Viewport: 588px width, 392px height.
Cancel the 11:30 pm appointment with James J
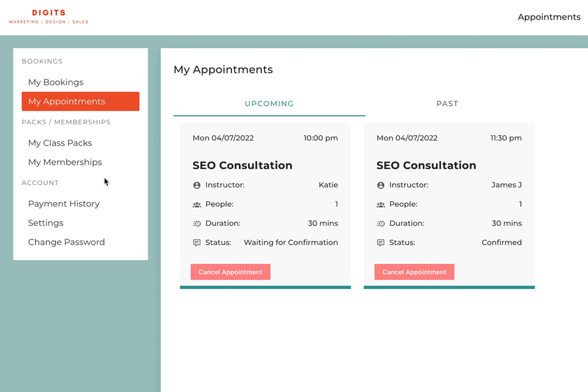point(414,272)
